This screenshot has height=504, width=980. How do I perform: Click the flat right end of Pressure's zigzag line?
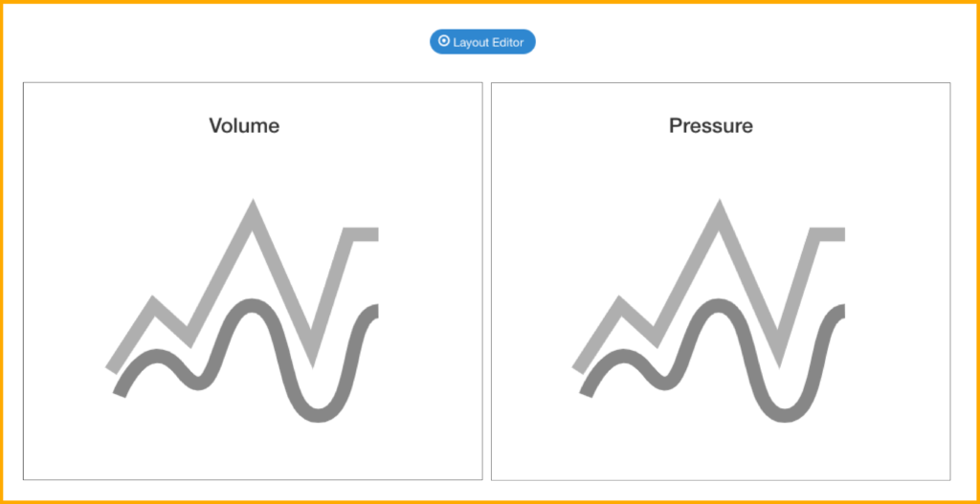click(x=831, y=234)
